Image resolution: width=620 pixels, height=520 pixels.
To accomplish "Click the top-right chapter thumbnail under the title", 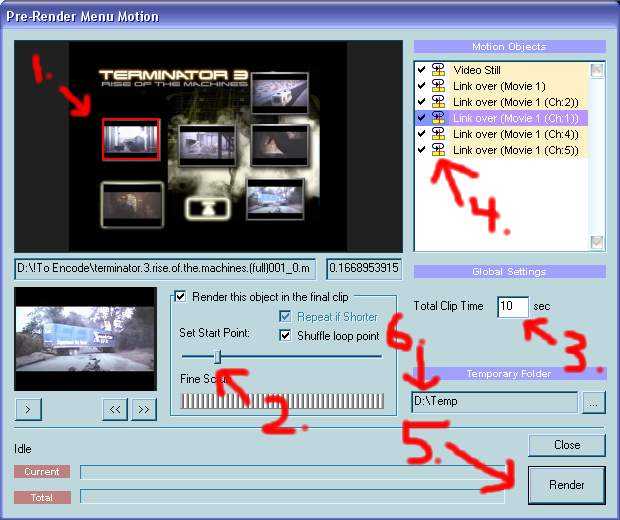I will 280,93.
